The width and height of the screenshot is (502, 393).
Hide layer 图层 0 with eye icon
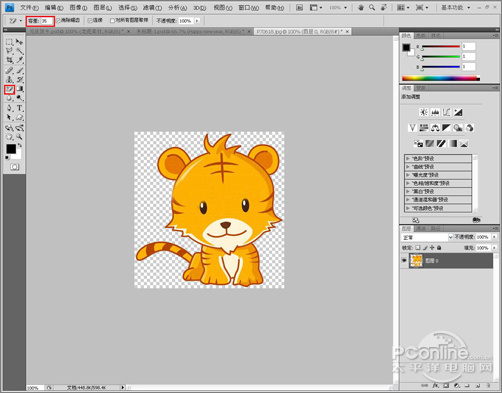pos(404,260)
